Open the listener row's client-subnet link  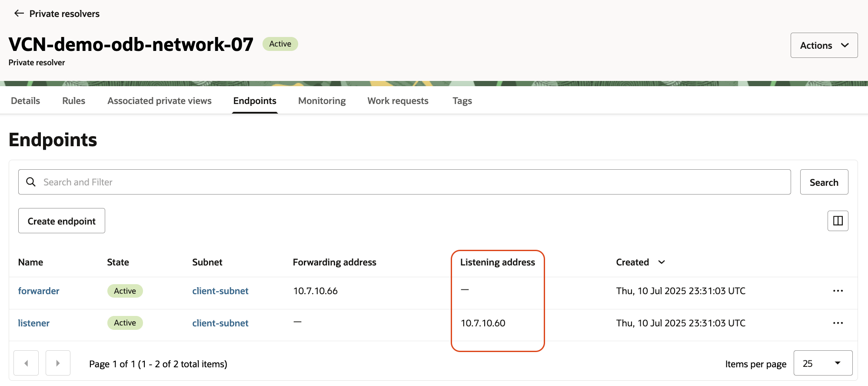tap(220, 323)
